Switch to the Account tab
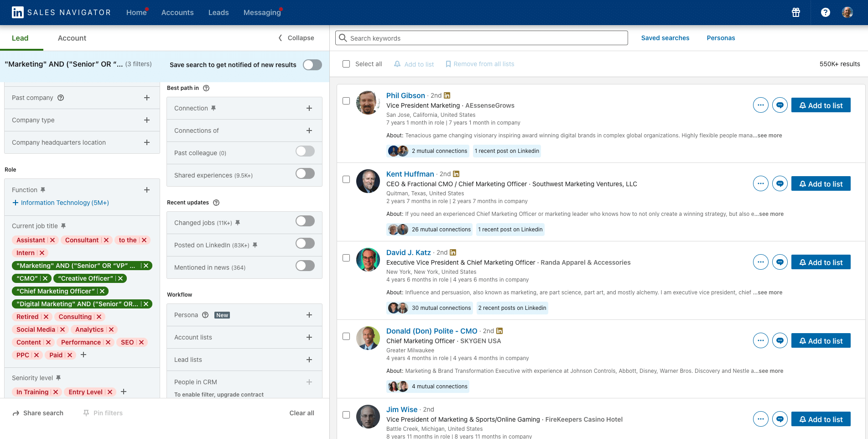Image resolution: width=868 pixels, height=439 pixels. (72, 38)
